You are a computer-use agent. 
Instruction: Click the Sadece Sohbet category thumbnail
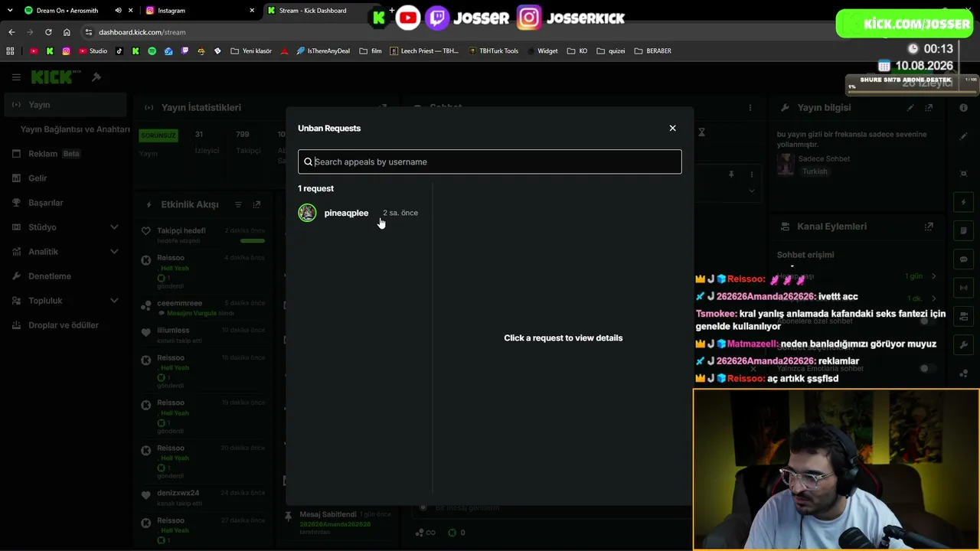click(785, 165)
